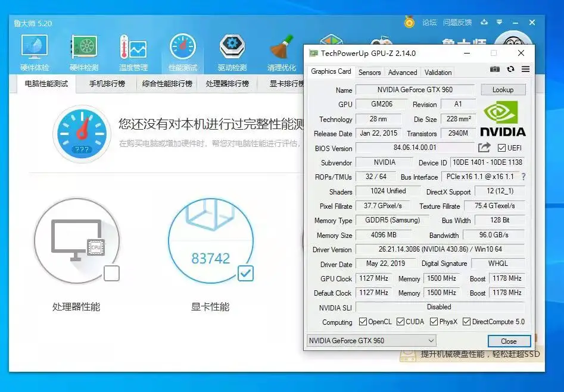Open 温度管理 temperature management icon
Viewport: 564px width, 392px height.
point(133,53)
